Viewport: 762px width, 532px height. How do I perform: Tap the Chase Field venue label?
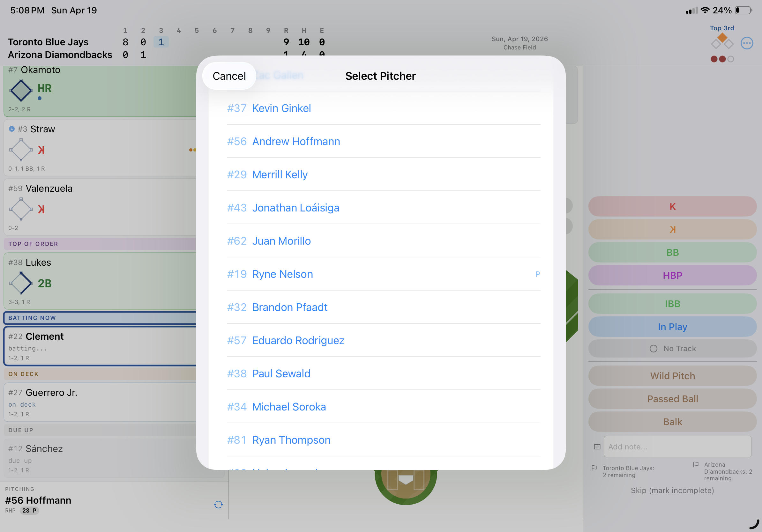tap(519, 48)
